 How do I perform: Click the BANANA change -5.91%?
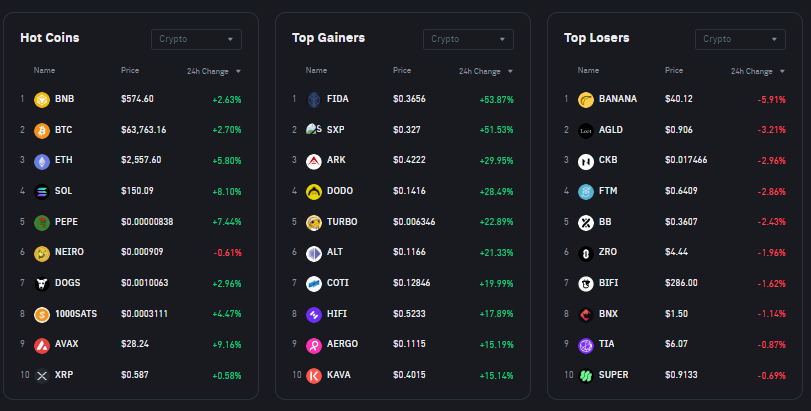(771, 100)
